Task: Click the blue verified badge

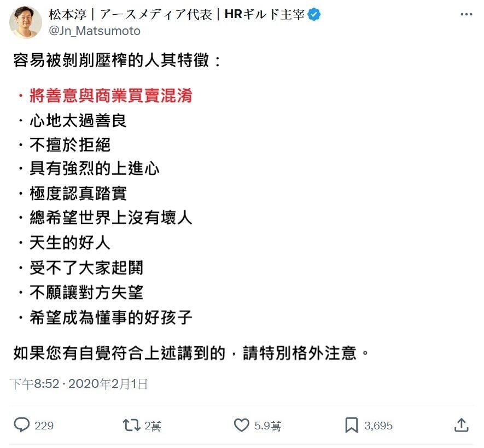Action: click(x=314, y=14)
